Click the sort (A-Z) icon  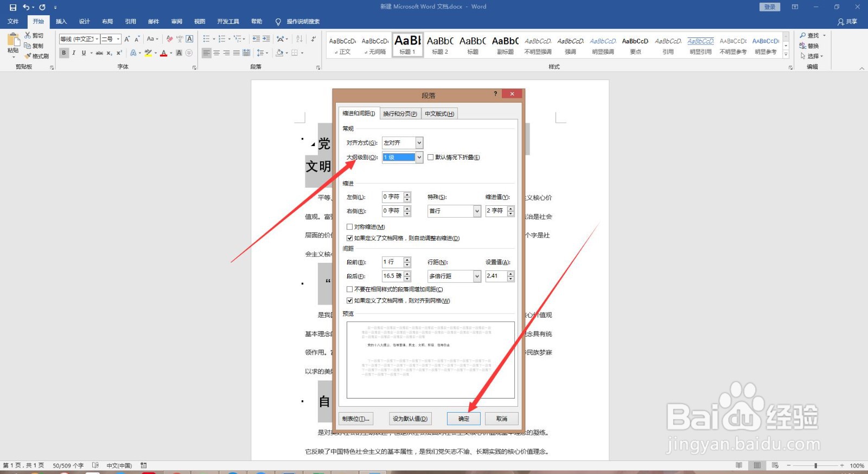coord(299,39)
